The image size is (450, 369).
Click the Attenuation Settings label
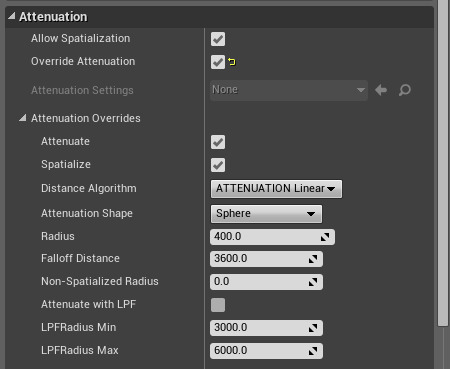[82, 90]
